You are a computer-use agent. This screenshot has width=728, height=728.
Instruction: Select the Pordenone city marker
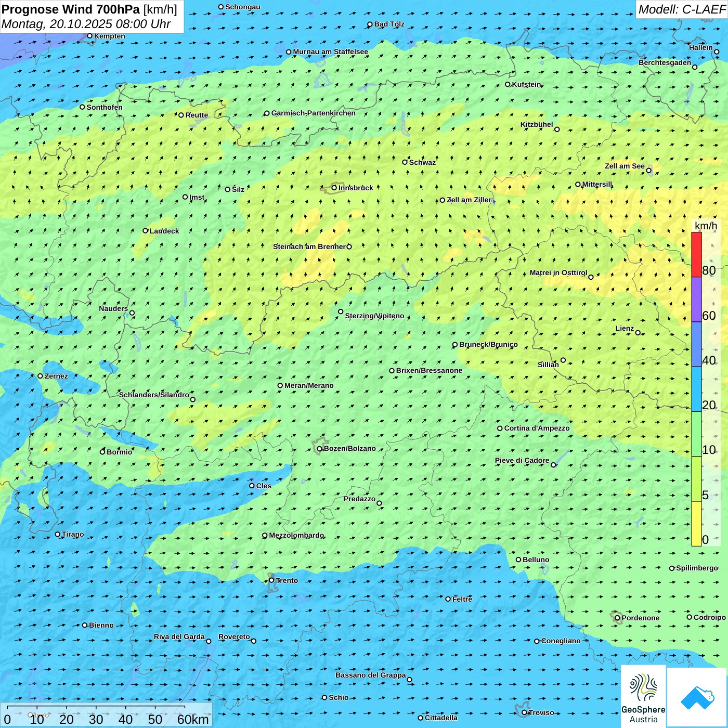tap(617, 618)
